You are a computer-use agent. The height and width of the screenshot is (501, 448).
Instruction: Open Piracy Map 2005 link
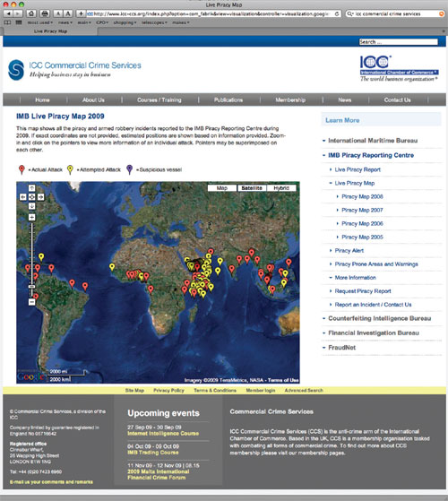[362, 238]
